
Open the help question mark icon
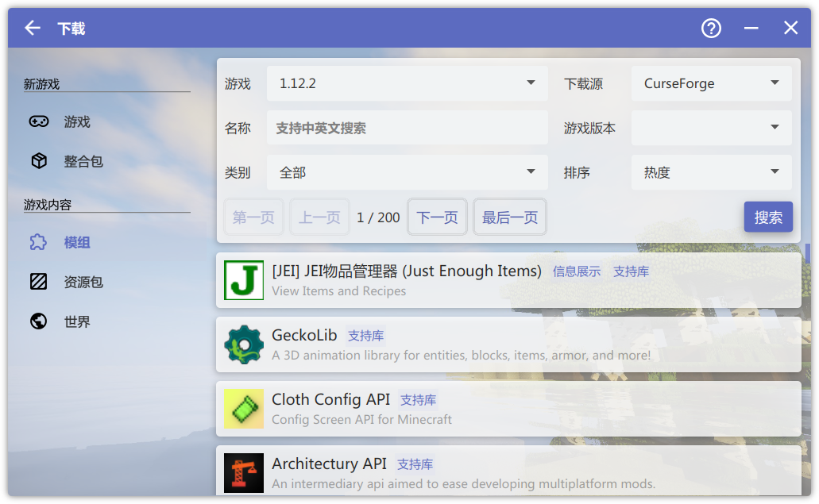coord(711,29)
